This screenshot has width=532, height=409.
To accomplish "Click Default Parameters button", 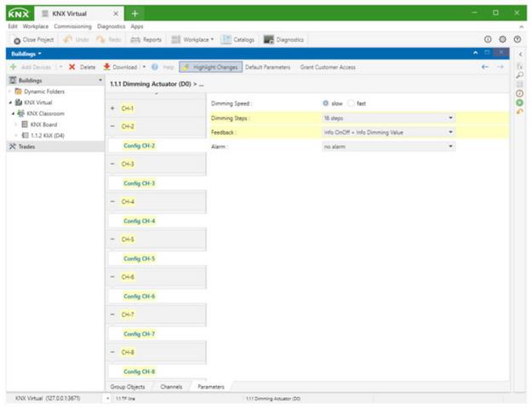I will pyautogui.click(x=267, y=66).
